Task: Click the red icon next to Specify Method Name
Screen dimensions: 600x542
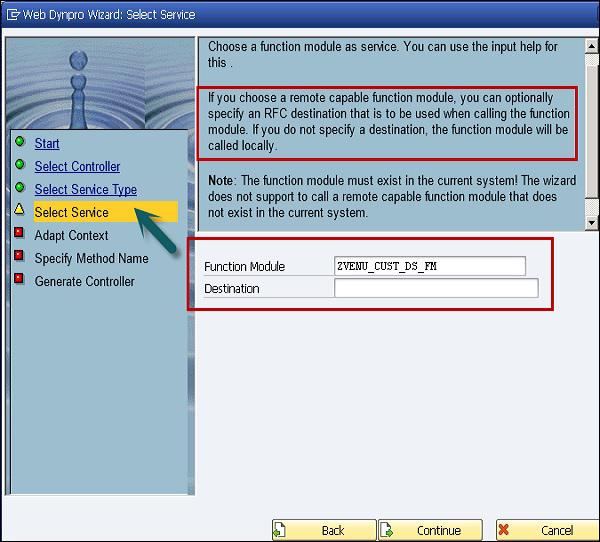Action: tap(19, 255)
